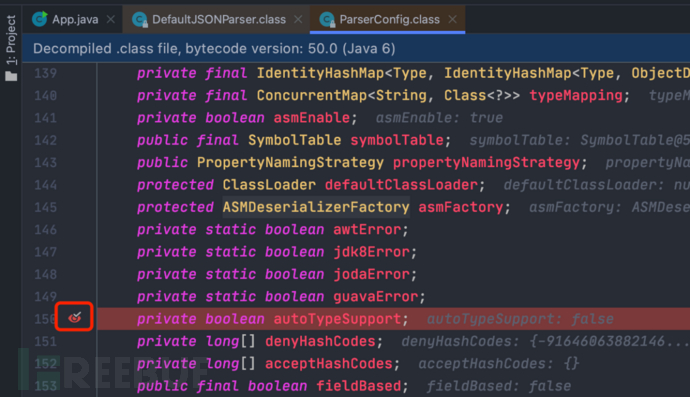Click line number 149 in gutter
Screen dimensions: 690x397
tap(45, 297)
